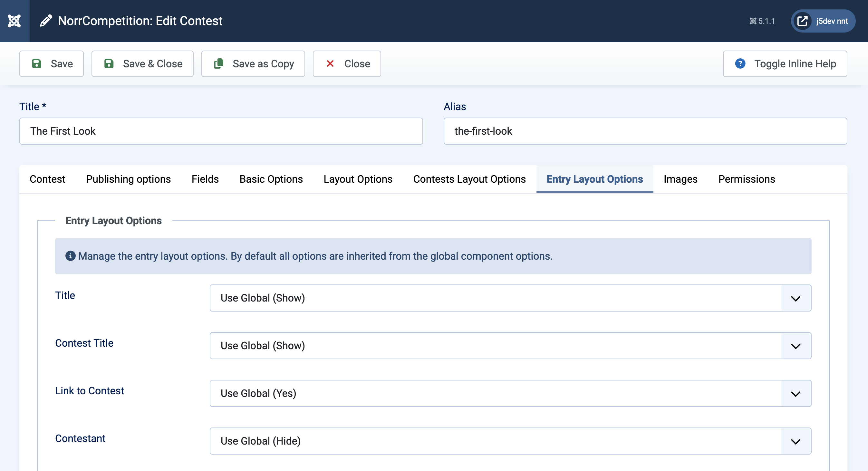This screenshot has height=471, width=868.
Task: Open the Contest Title dropdown
Action: click(x=510, y=346)
